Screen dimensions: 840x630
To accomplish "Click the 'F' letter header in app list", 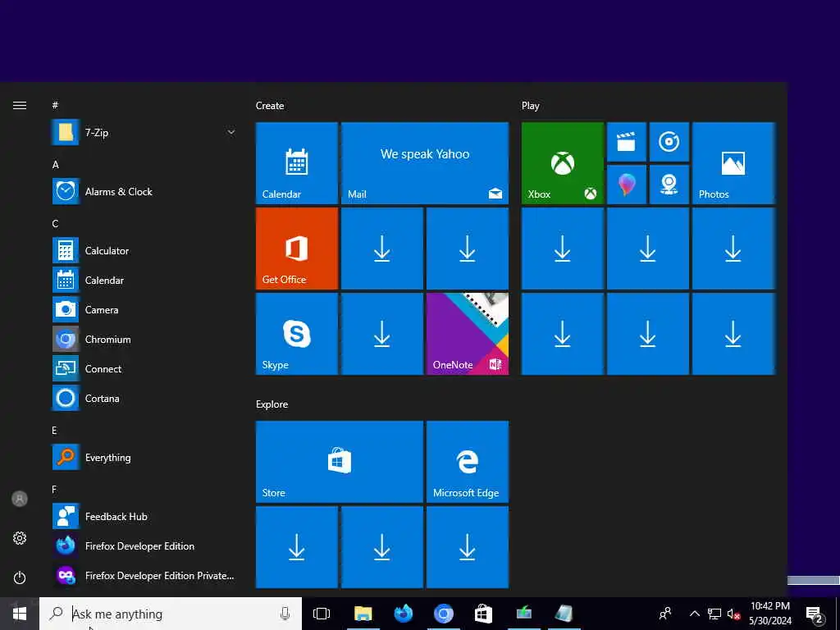I will click(x=54, y=489).
